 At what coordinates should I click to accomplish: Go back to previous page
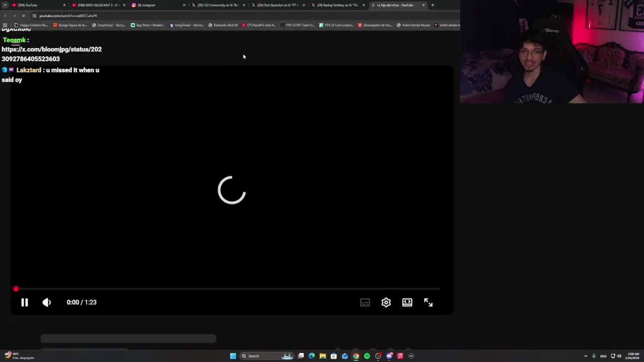5,16
